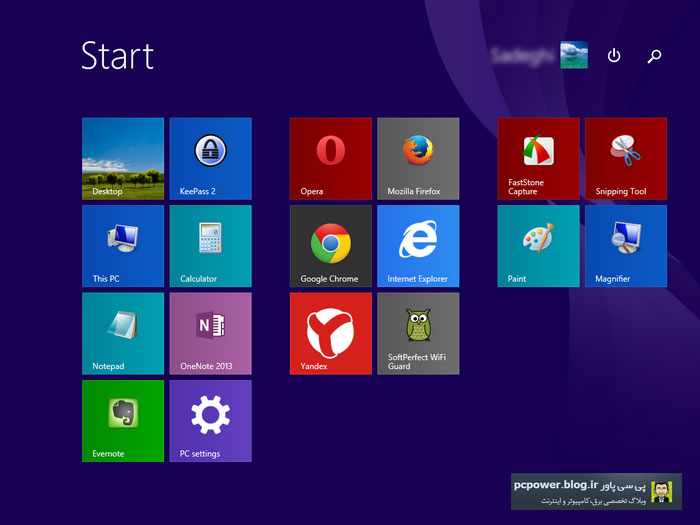The width and height of the screenshot is (700, 525).
Task: Launch Opera browser tile
Action: [330, 158]
